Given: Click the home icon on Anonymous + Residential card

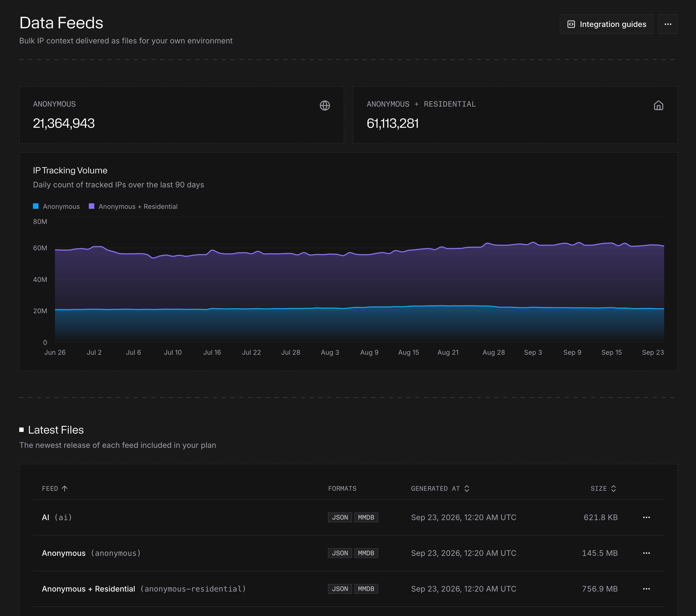Looking at the screenshot, I should pyautogui.click(x=659, y=106).
